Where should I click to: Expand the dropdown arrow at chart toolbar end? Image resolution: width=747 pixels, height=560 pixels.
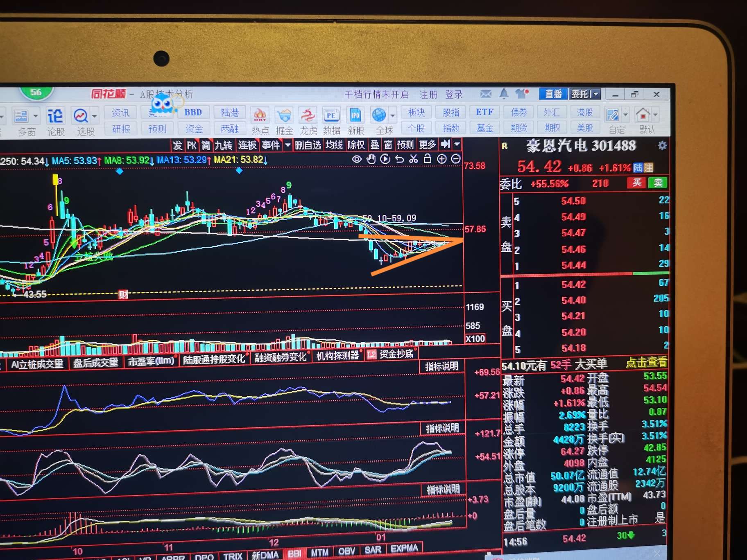pyautogui.click(x=457, y=144)
